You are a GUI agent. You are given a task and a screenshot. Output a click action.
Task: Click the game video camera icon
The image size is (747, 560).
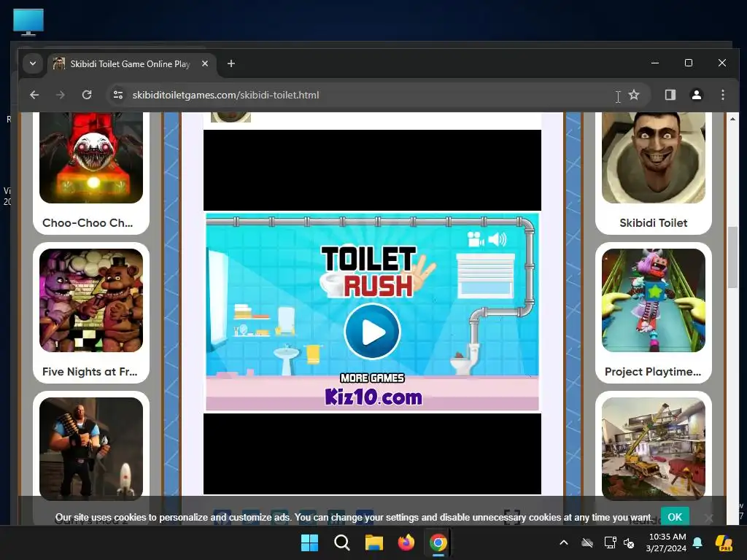point(476,239)
